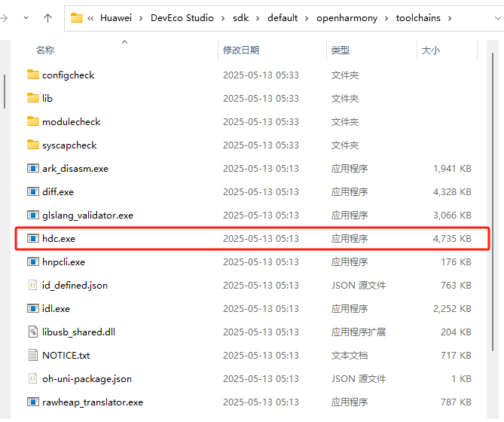The image size is (504, 422).
Task: Click the hdc.exe file name
Action: [x=59, y=238]
